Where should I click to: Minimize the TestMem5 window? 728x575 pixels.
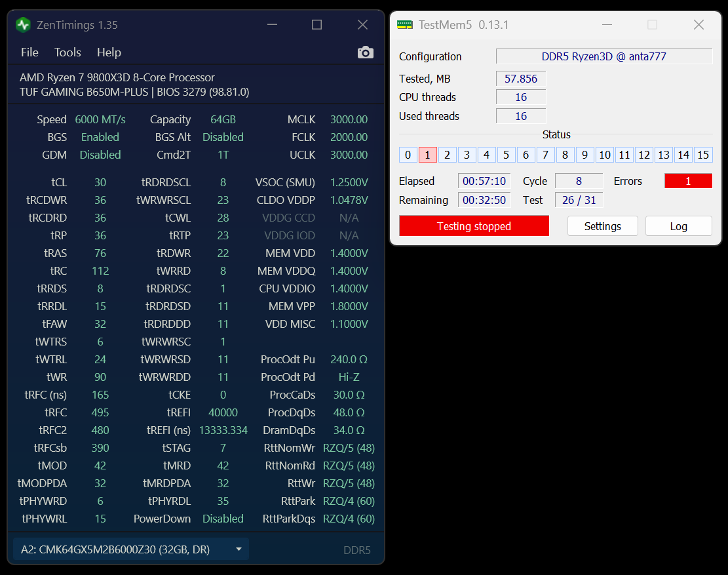[x=607, y=25]
